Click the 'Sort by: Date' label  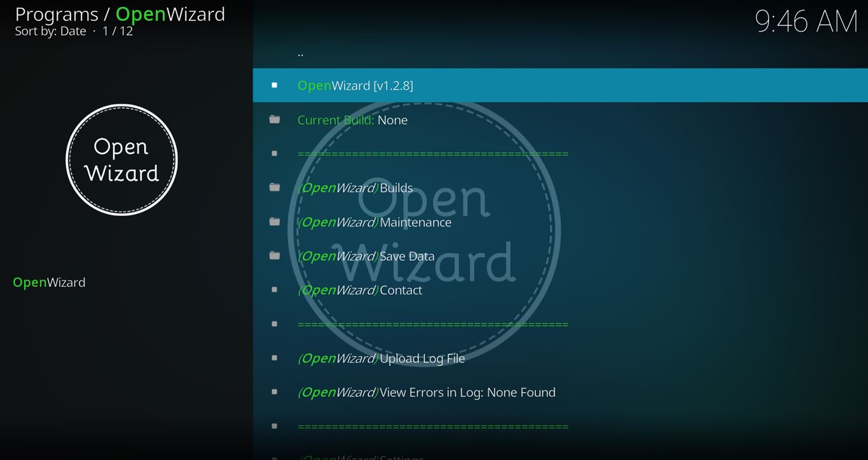point(50,31)
